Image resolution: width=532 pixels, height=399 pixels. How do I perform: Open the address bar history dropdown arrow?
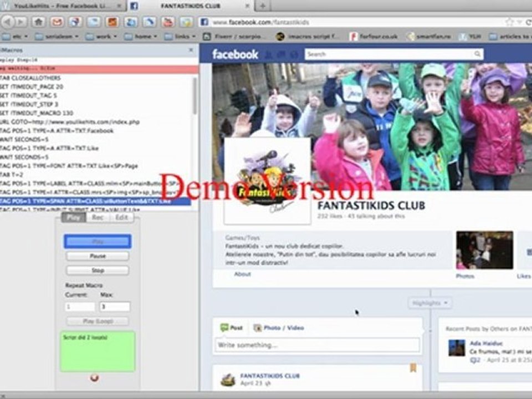519,22
